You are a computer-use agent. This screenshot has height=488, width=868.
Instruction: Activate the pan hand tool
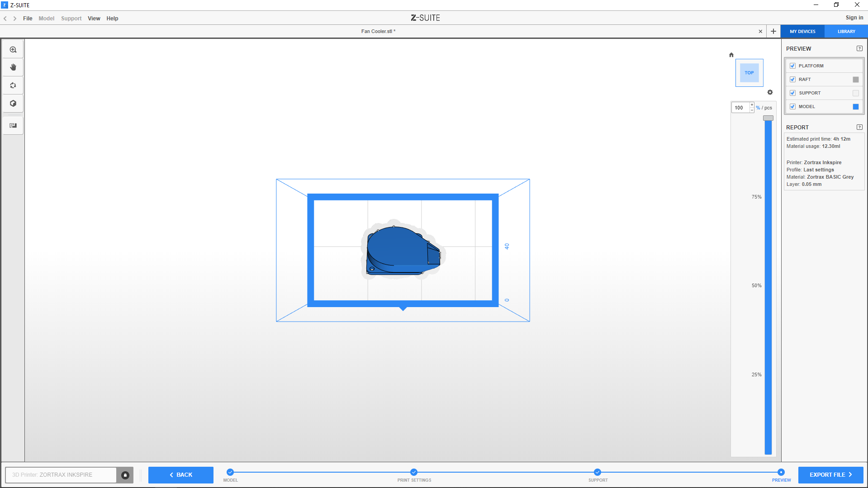pyautogui.click(x=13, y=67)
